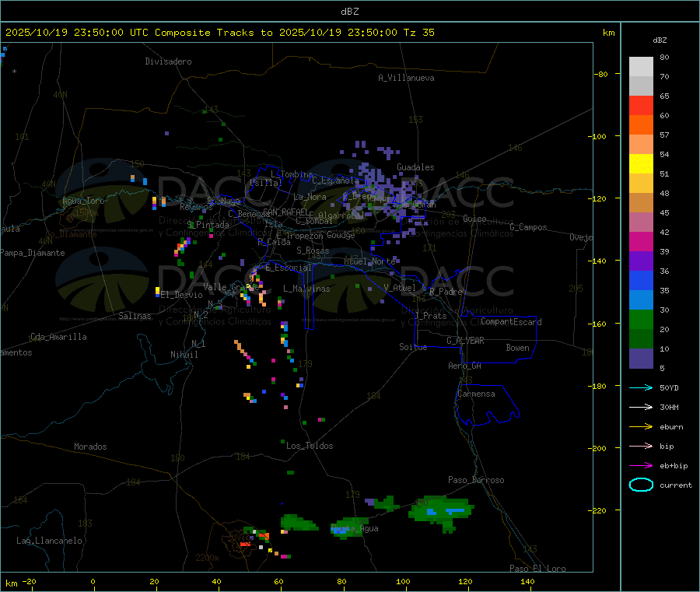Click the Guadales location label
Image resolution: width=700 pixels, height=592 pixels.
pyautogui.click(x=415, y=167)
